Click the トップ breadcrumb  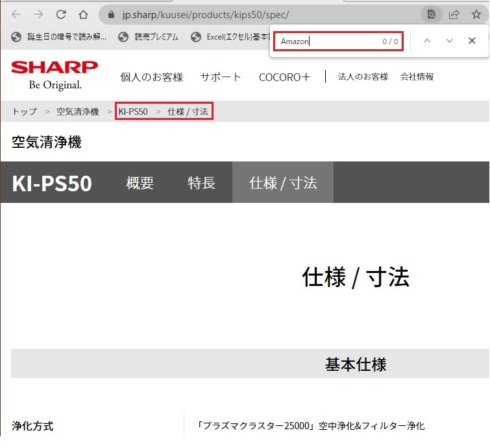pyautogui.click(x=25, y=112)
